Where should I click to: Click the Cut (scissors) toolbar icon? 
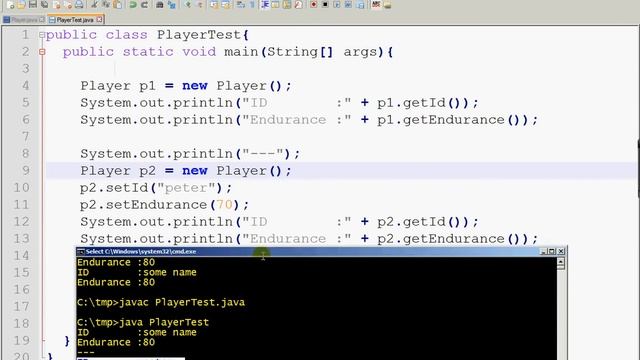click(x=94, y=4)
